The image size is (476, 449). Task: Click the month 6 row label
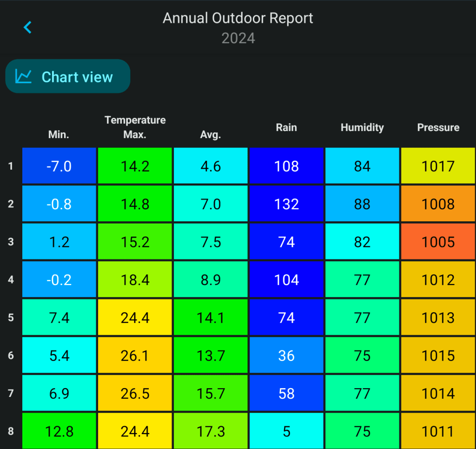tap(11, 356)
